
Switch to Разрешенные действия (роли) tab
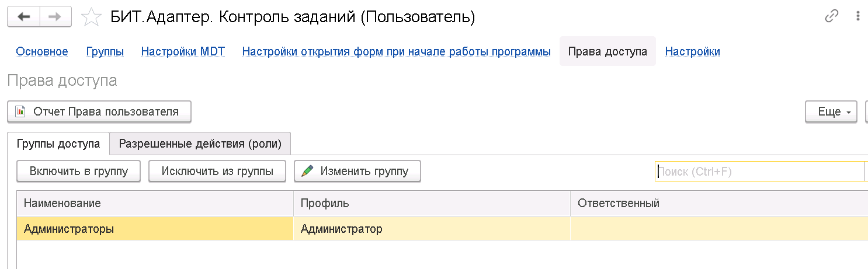[200, 144]
